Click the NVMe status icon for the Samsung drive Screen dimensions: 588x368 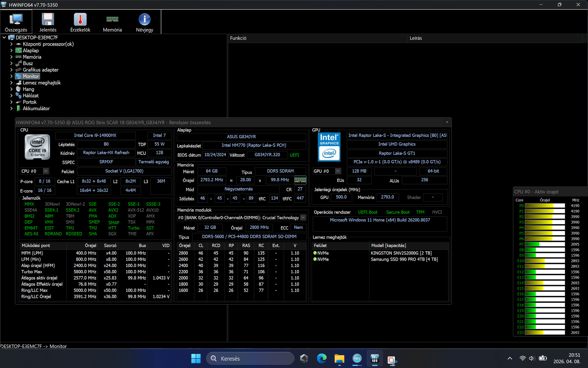(x=315, y=259)
